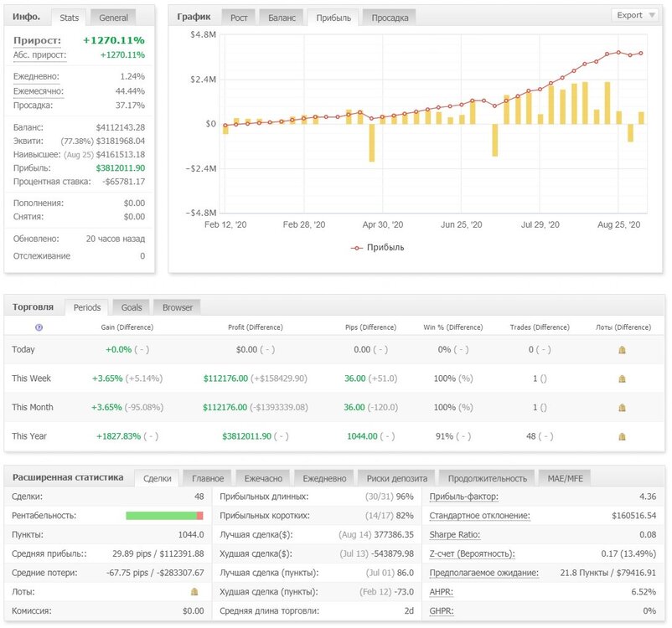
Task: Click the profit factor value 4.36
Action: click(648, 497)
